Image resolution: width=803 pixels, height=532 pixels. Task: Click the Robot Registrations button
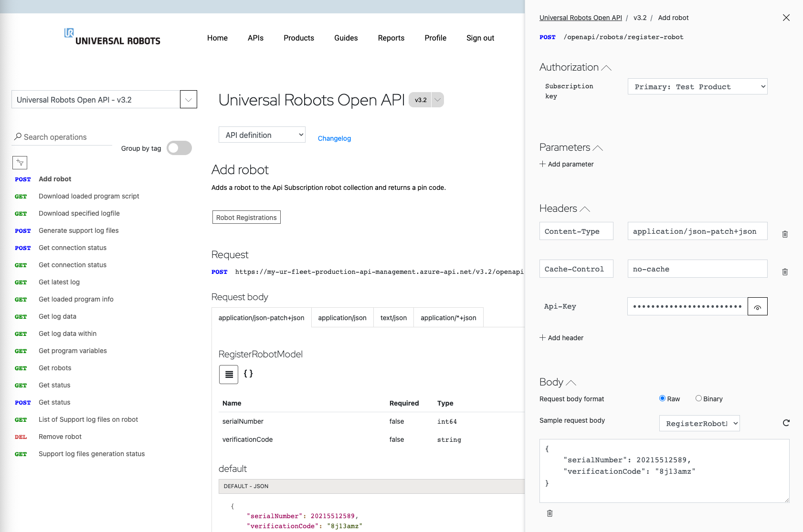coord(246,217)
